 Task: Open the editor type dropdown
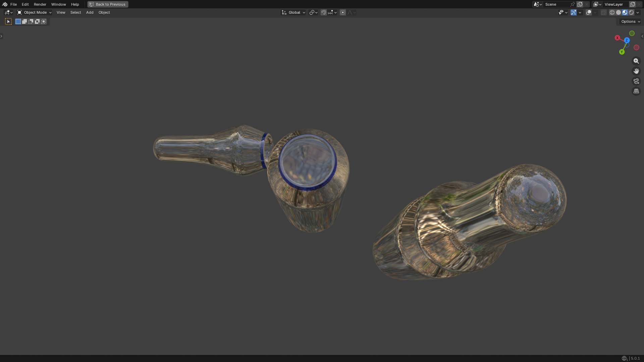pyautogui.click(x=8, y=12)
